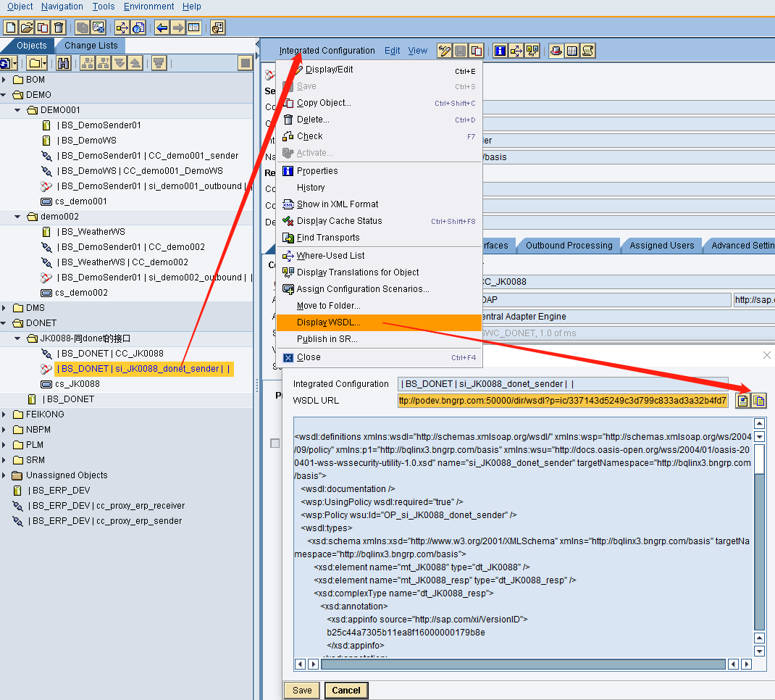775x700 pixels.
Task: Click the Collapse All chevron icon above the tree
Action: coord(135,63)
